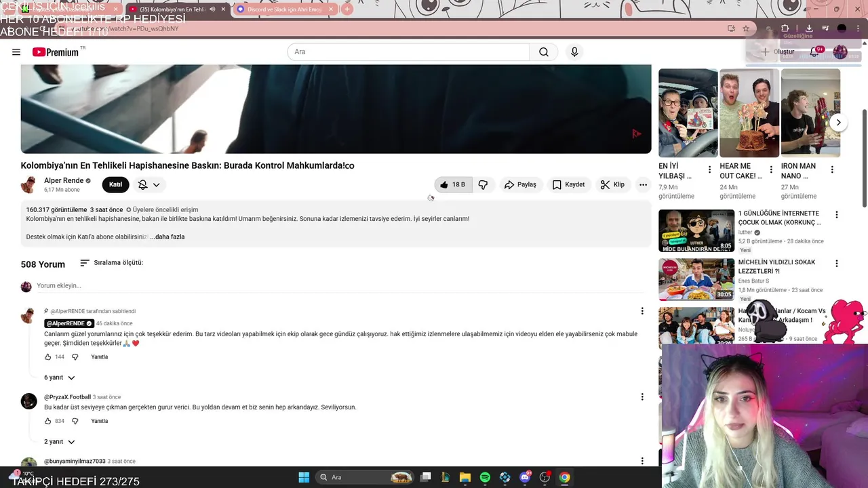Open Chrome extensions puzzle icon
Viewport: 868px width, 488px height.
(785, 28)
